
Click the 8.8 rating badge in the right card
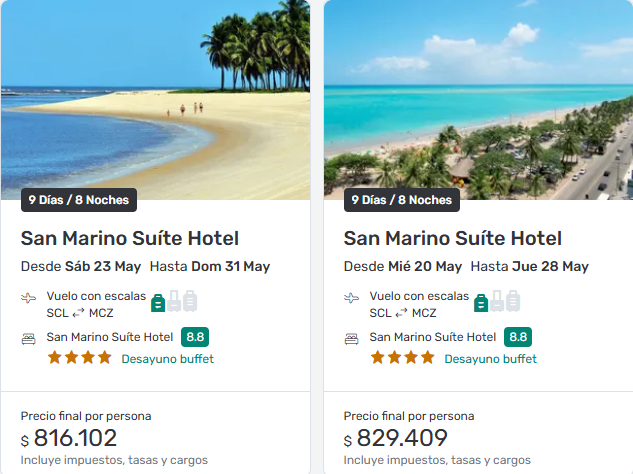pos(518,337)
